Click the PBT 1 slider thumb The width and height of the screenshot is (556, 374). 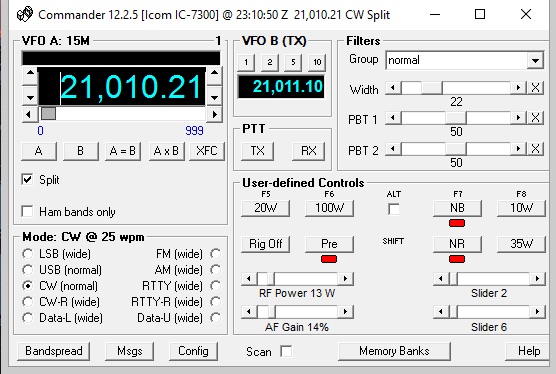(456, 118)
